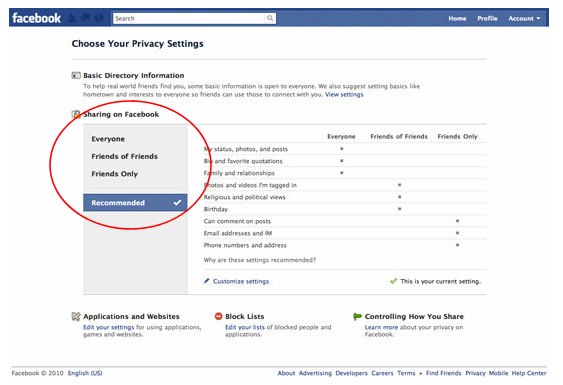
Task: Open Help Center footer link
Action: [529, 373]
